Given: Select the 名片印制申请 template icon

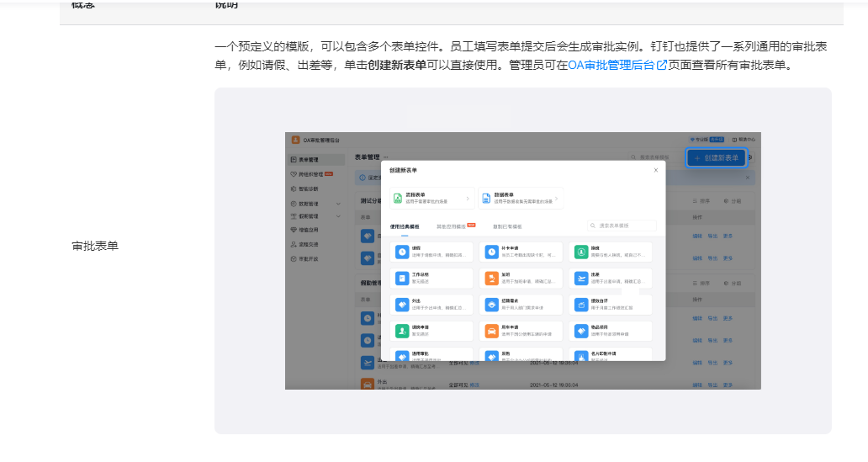Looking at the screenshot, I should (580, 356).
